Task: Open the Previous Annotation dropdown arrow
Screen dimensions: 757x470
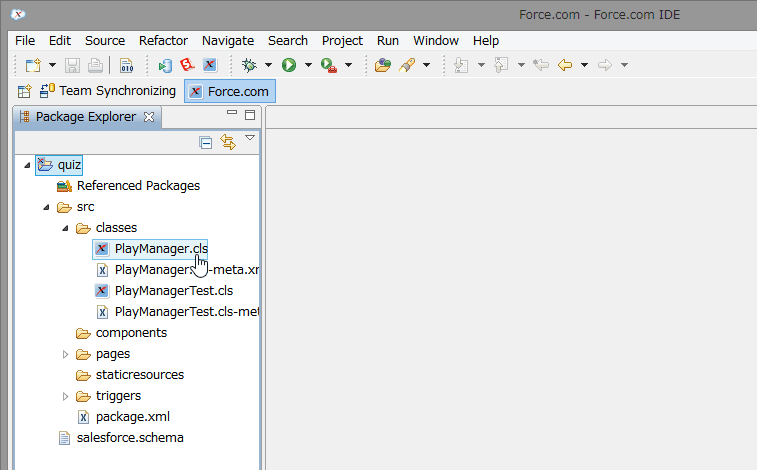Action: coord(521,65)
